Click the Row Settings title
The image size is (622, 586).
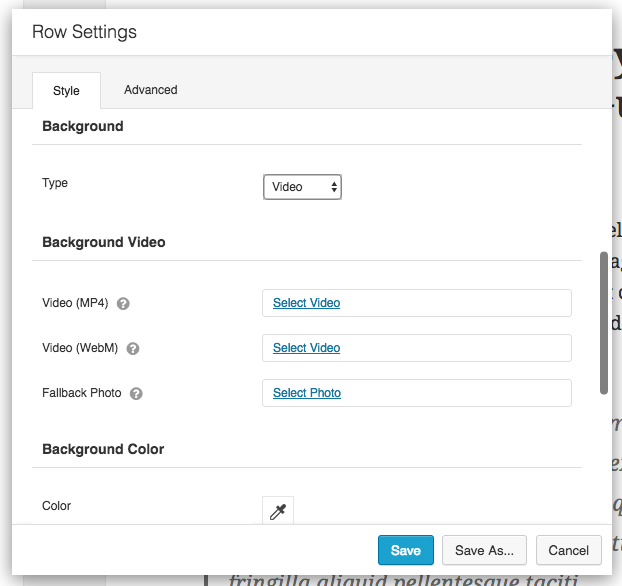pyautogui.click(x=84, y=32)
